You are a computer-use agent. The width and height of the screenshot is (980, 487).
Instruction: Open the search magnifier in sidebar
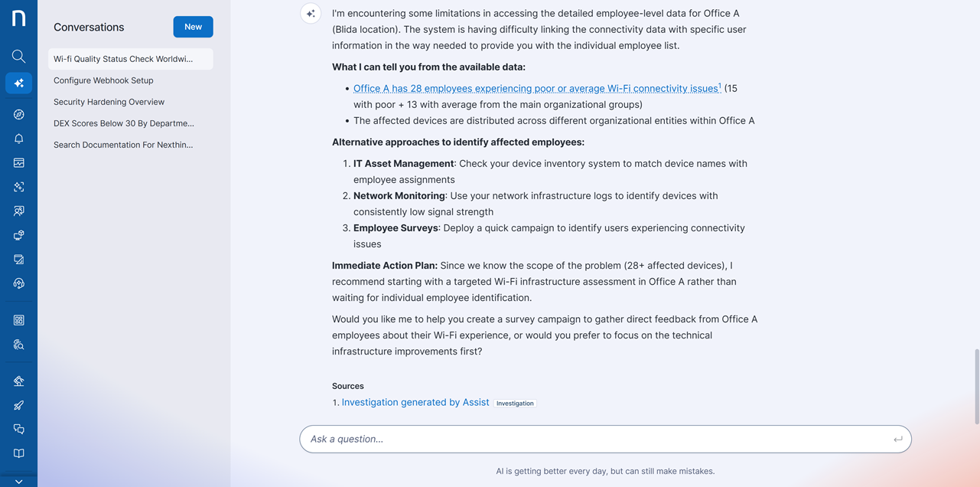coord(18,56)
